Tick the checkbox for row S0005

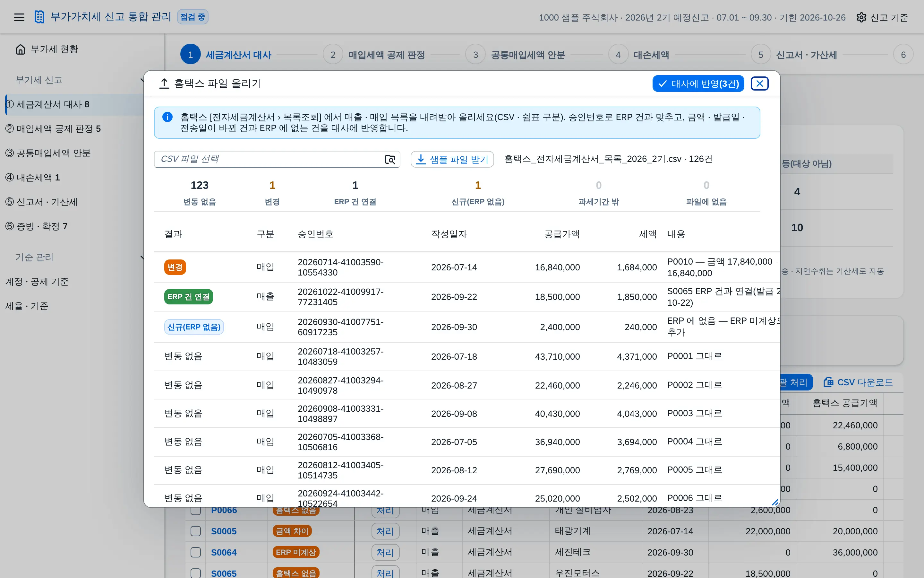[x=195, y=531]
